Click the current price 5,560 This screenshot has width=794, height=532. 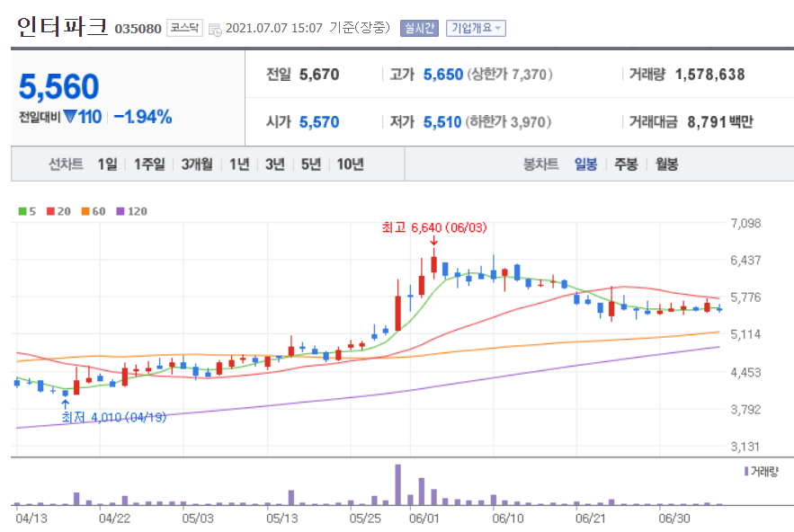(x=58, y=86)
